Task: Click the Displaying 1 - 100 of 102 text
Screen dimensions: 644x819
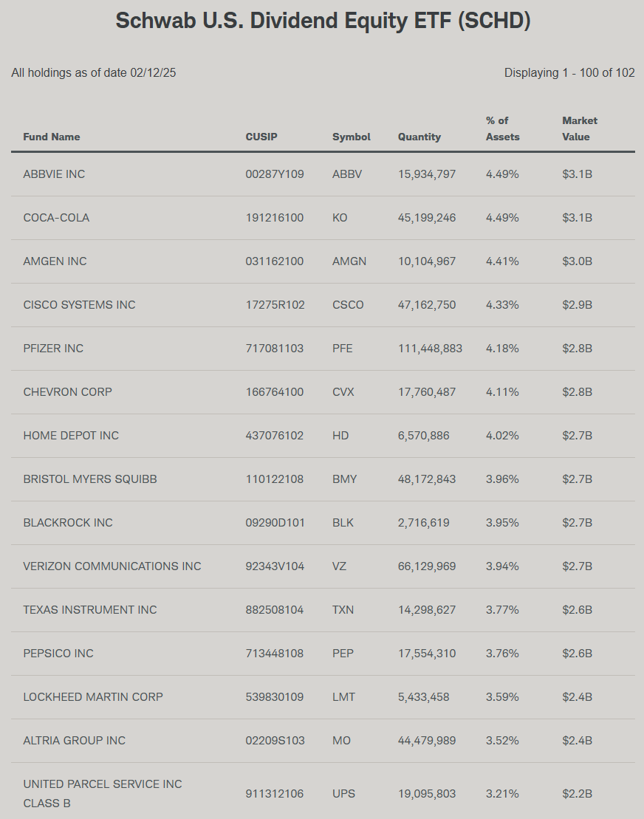Action: tap(569, 72)
